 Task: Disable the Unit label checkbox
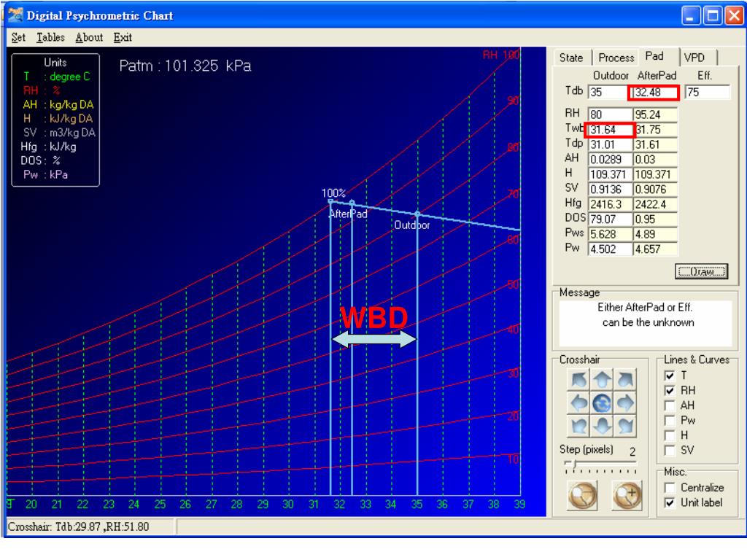[670, 503]
